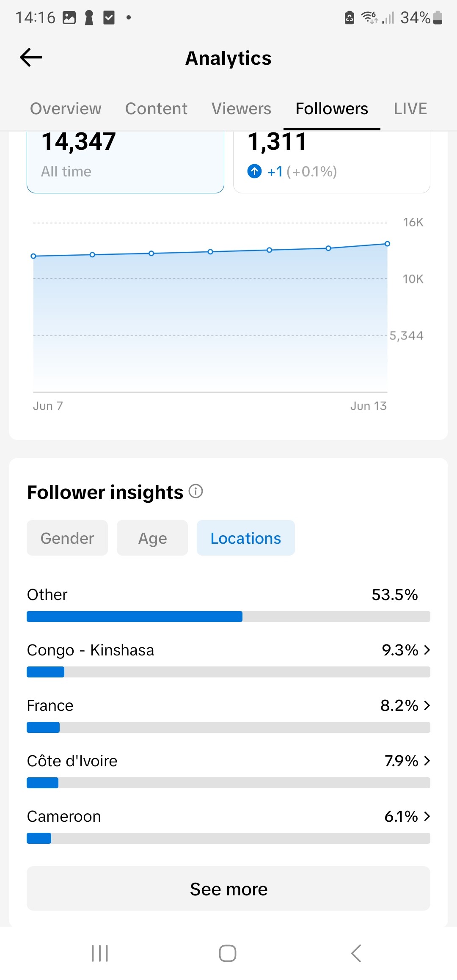The image size is (457, 980).
Task: Tap the image notification icon in the status bar
Action: point(69,18)
